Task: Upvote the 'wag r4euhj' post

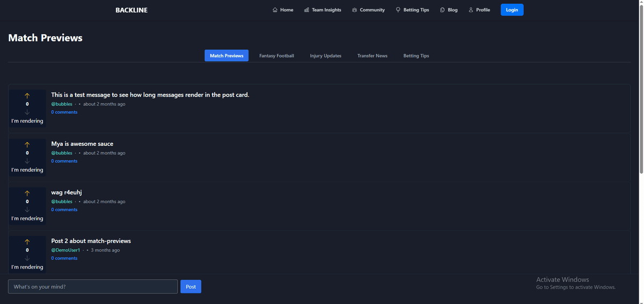Action: (x=27, y=193)
